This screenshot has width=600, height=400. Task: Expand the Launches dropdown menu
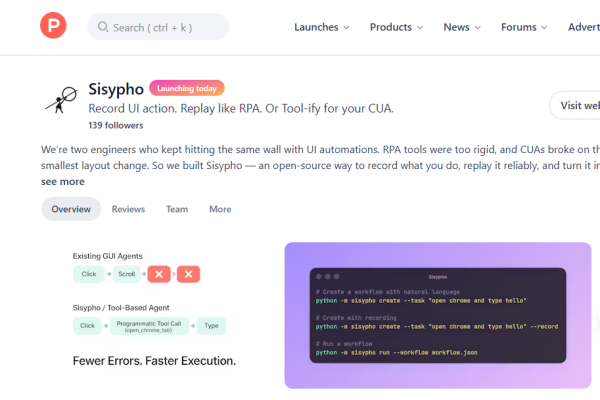coord(322,27)
